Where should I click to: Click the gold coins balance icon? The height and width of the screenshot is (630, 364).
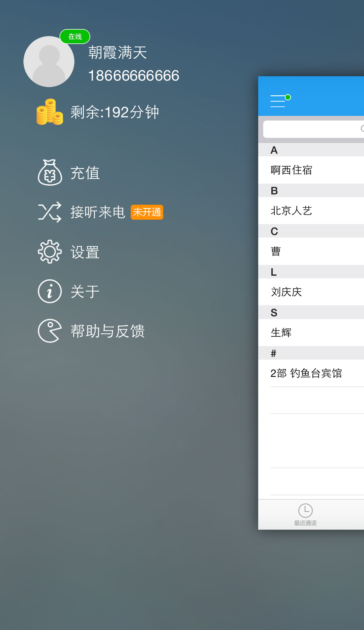[50, 112]
